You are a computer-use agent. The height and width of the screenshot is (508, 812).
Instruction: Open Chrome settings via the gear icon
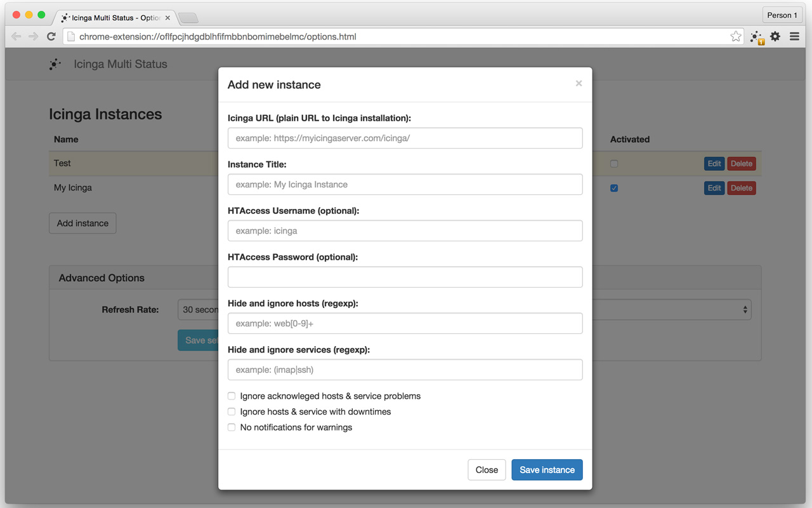pos(775,36)
